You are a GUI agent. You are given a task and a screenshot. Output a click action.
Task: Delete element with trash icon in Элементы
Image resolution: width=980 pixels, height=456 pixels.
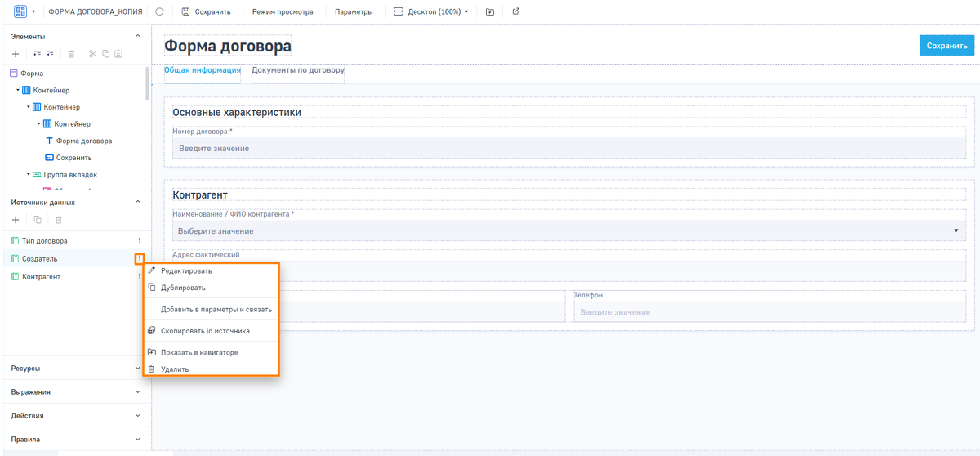(71, 54)
